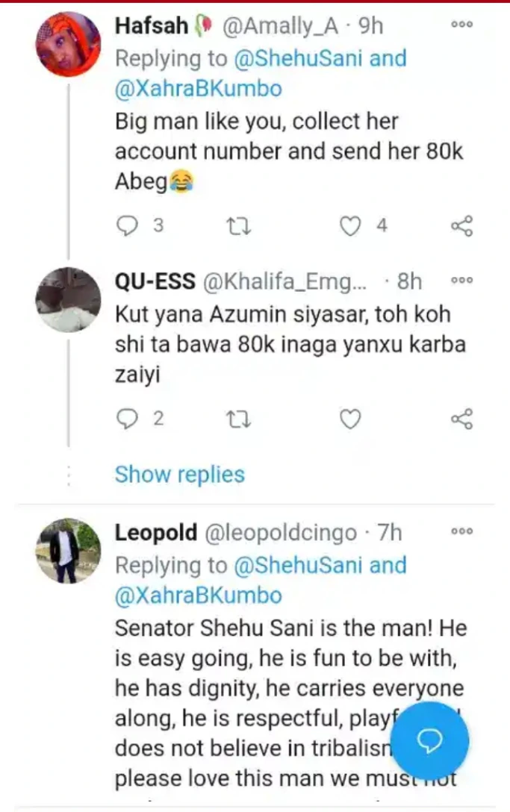Share Hafsah's tweet
The width and height of the screenshot is (510, 812).
coord(462,225)
